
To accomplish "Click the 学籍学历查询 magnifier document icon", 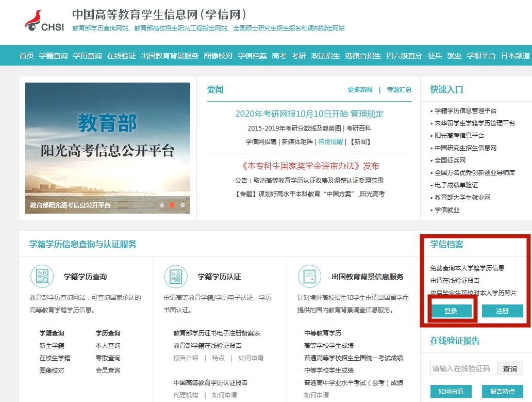I will pyautogui.click(x=42, y=277).
